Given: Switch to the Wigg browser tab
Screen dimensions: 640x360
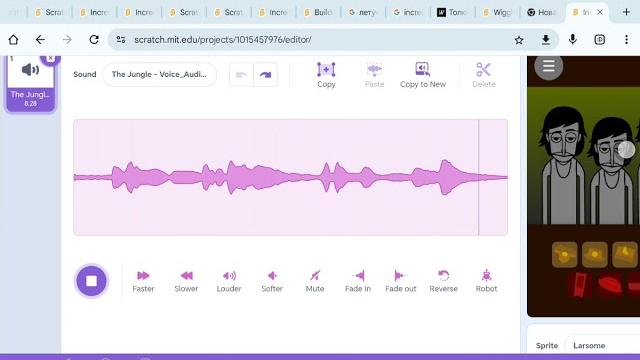Looking at the screenshot, I should [497, 12].
